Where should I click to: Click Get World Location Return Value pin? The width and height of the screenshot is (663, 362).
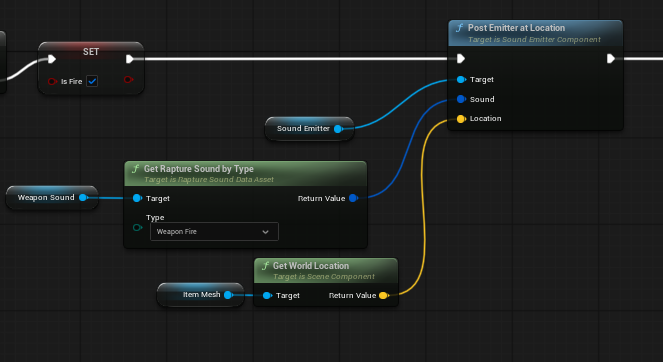[x=384, y=295]
